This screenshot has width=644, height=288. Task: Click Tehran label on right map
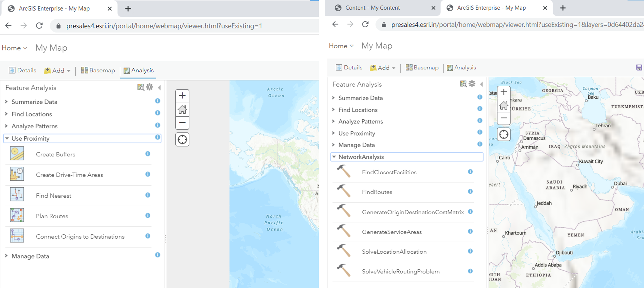click(x=603, y=126)
